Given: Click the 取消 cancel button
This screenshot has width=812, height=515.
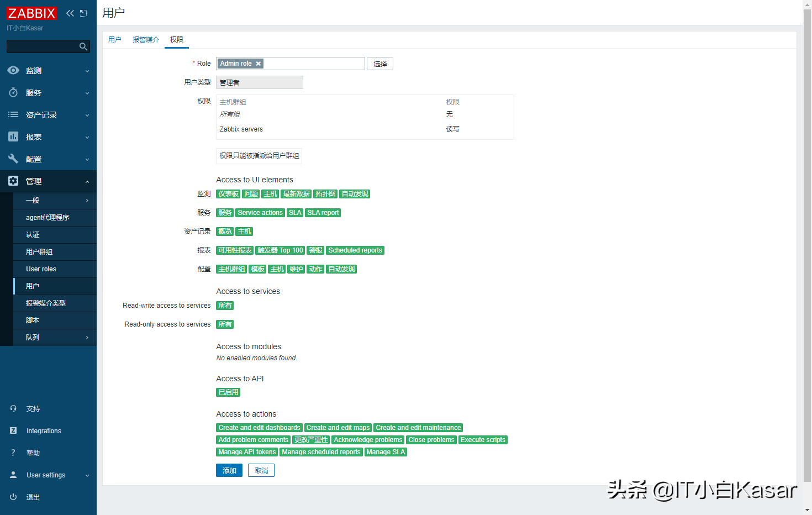Looking at the screenshot, I should click(x=261, y=470).
